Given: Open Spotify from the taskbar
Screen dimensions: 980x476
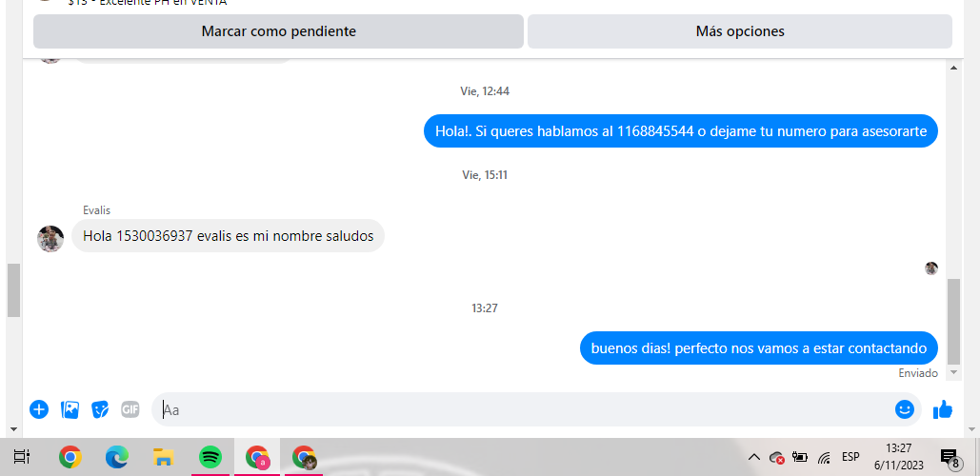Looking at the screenshot, I should pos(210,457).
